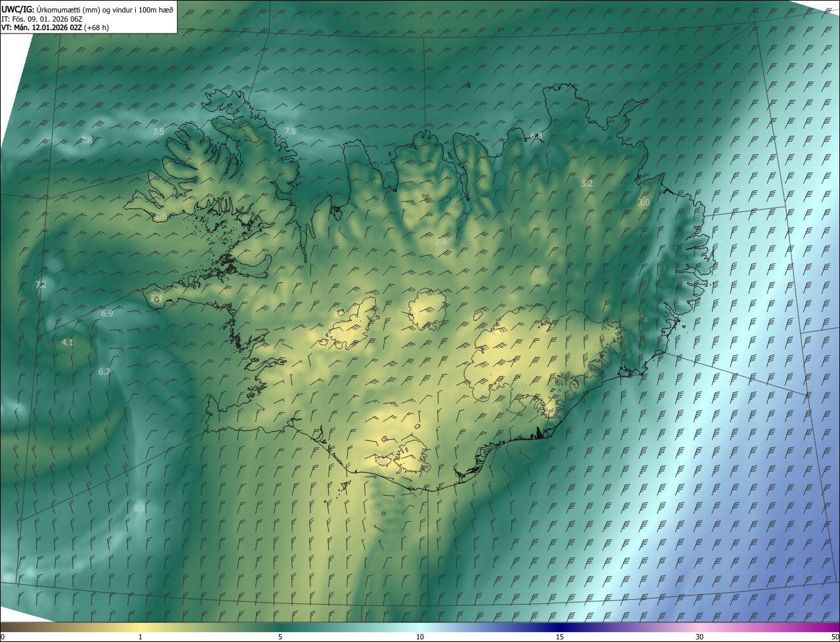Click the 6.9 value label on the map

point(107,314)
